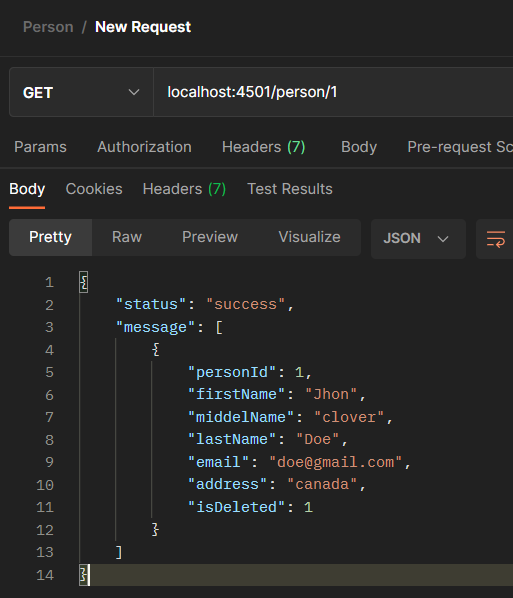Click the New Request title
This screenshot has width=513, height=598.
(x=143, y=27)
